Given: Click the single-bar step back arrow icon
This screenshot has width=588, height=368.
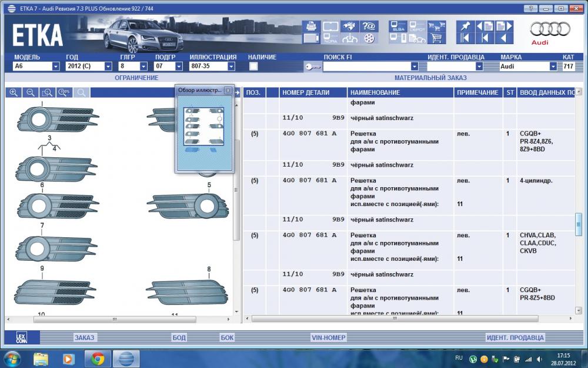Looking at the screenshot, I should (485, 38).
